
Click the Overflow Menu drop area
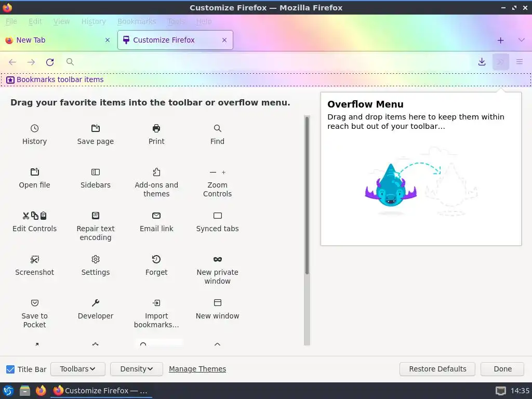(421, 169)
